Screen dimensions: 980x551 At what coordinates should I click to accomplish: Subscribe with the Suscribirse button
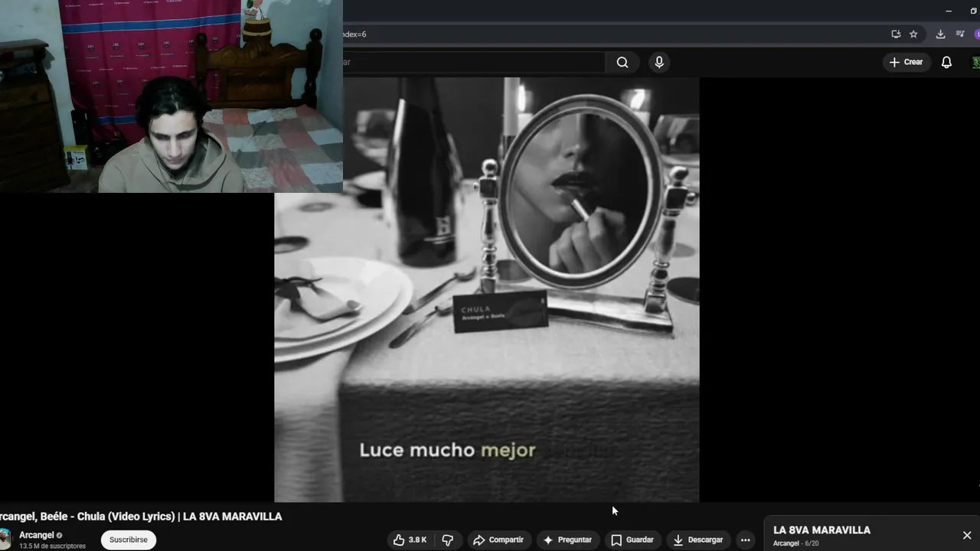pos(129,540)
